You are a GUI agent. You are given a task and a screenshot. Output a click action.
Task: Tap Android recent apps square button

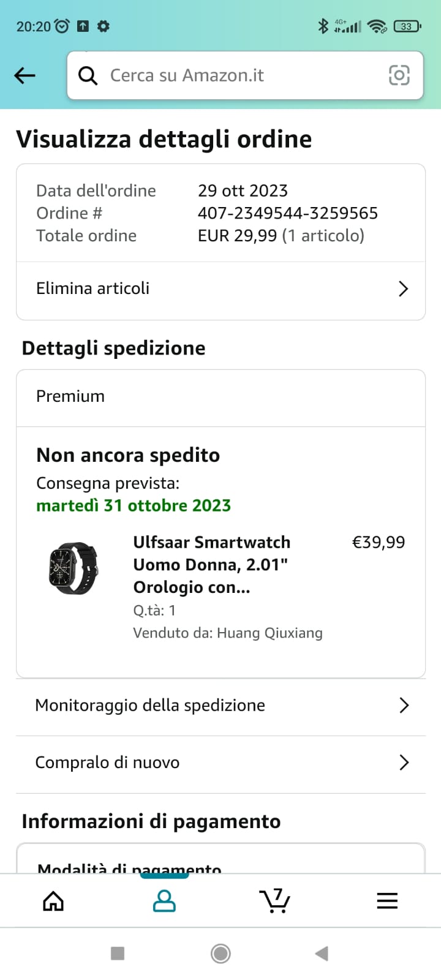click(x=118, y=953)
